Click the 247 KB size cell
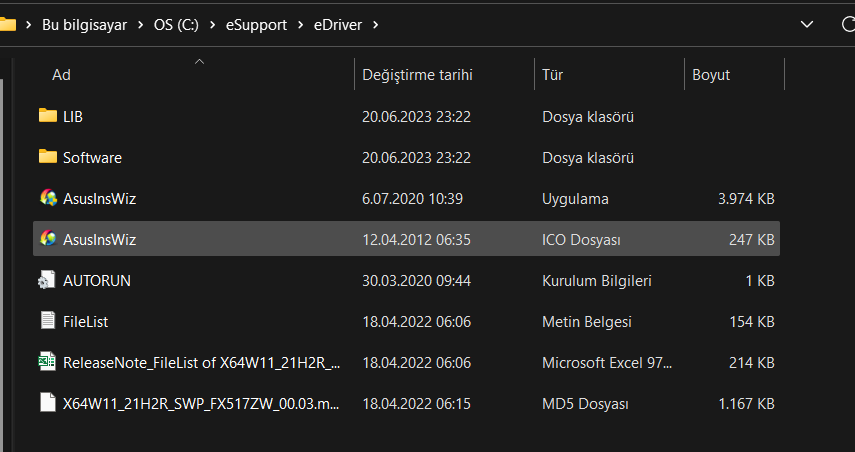855x452 pixels. (x=751, y=239)
